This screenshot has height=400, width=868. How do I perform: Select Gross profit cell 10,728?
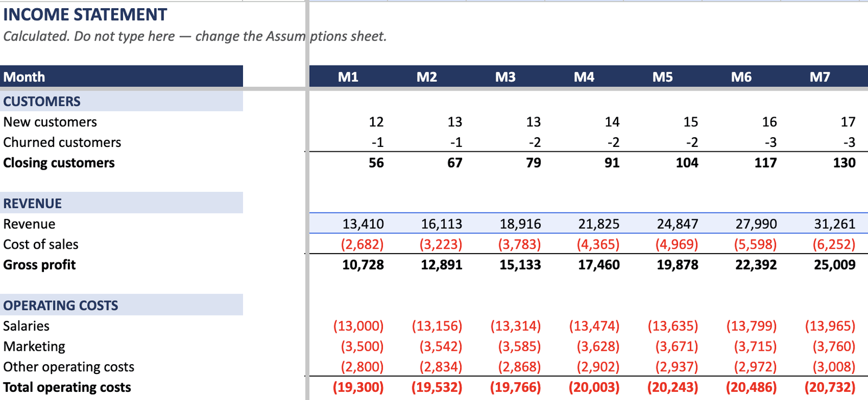[x=363, y=264]
